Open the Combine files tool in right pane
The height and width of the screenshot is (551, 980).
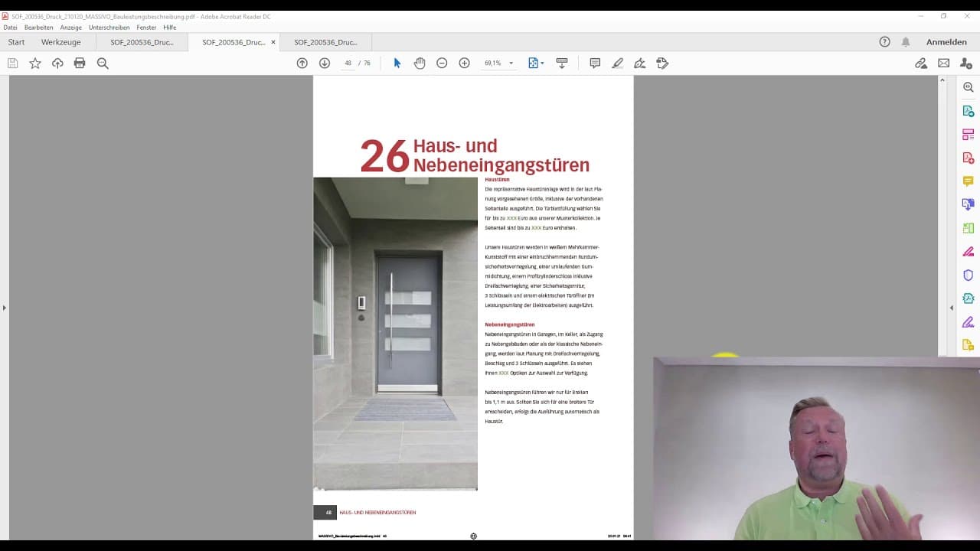point(969,204)
